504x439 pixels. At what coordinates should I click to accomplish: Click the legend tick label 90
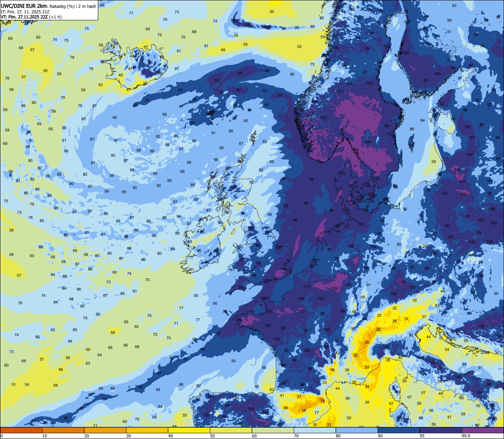click(380, 436)
